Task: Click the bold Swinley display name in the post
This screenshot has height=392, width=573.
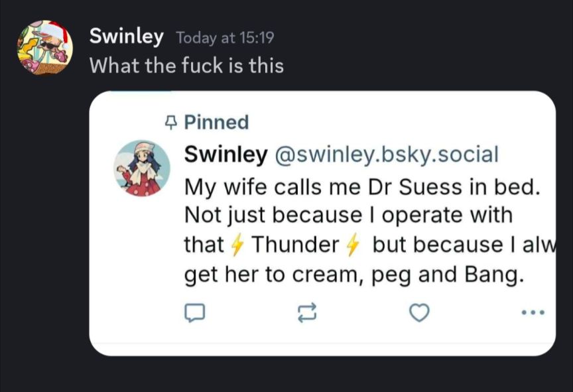Action: tap(225, 155)
